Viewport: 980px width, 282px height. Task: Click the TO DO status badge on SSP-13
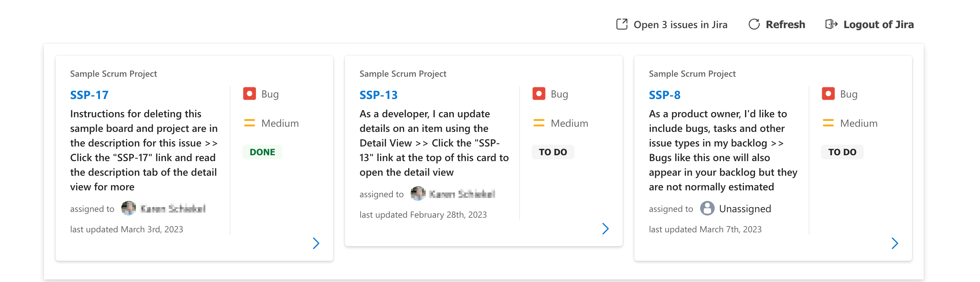(553, 152)
